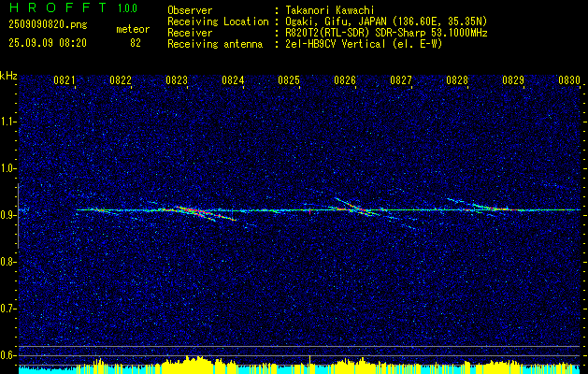Click the Receiver label
This screenshot has width=588, height=374.
click(190, 33)
